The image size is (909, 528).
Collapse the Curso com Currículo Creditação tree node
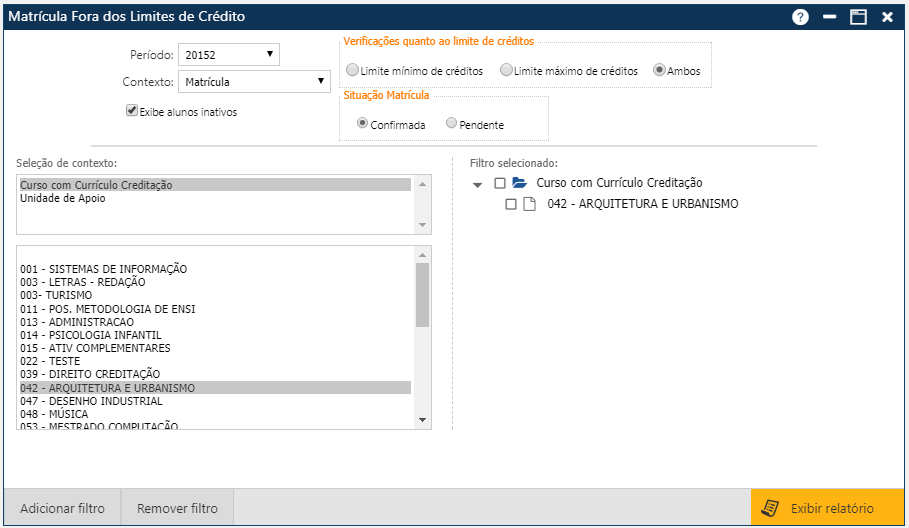tap(478, 184)
